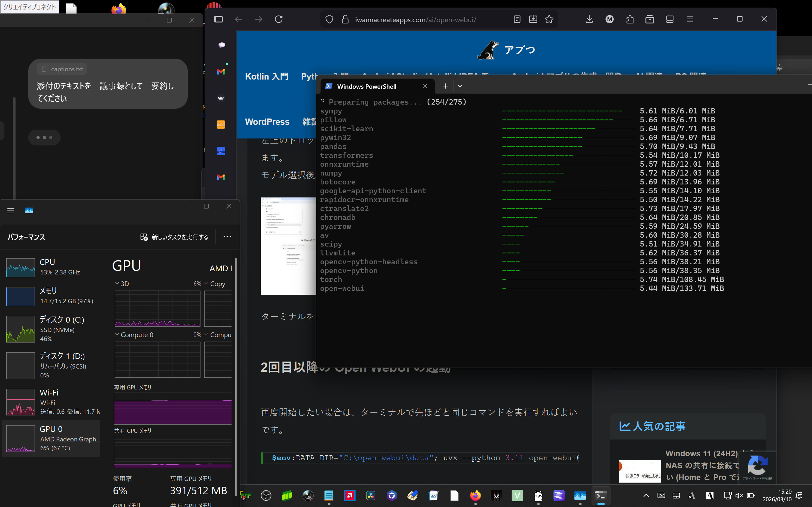Open Firefox hamburger application menu
Screen dimensions: 812x507
coord(690,19)
